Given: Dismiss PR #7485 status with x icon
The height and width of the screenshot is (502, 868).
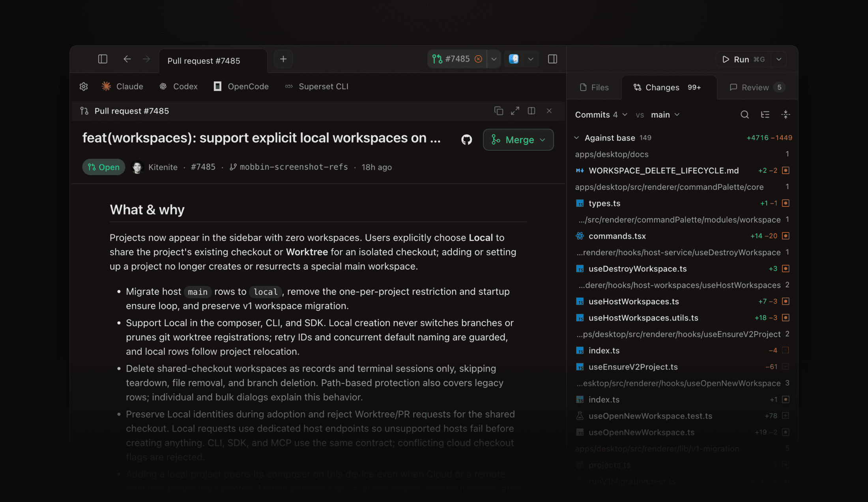Looking at the screenshot, I should 478,59.
